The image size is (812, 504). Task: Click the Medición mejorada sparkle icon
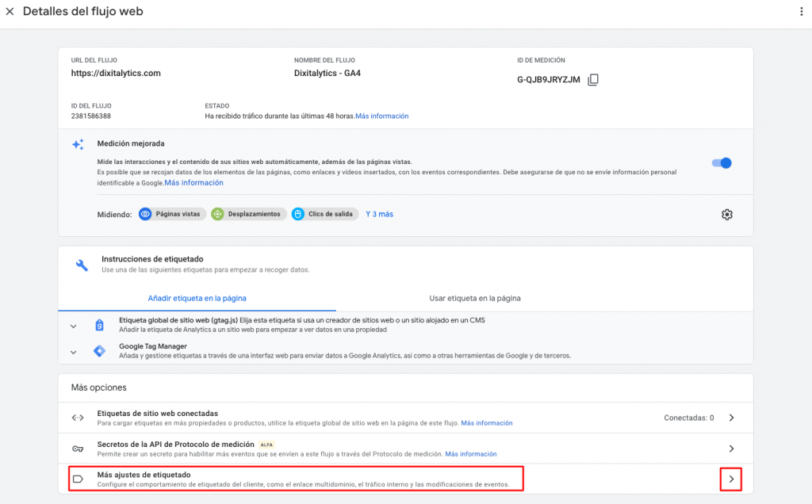(78, 144)
